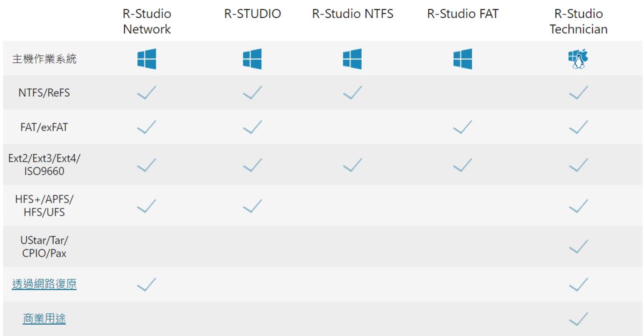Click the Windows icon under R-Studio FAT
Image resolution: width=644 pixels, height=336 pixels.
(x=463, y=59)
